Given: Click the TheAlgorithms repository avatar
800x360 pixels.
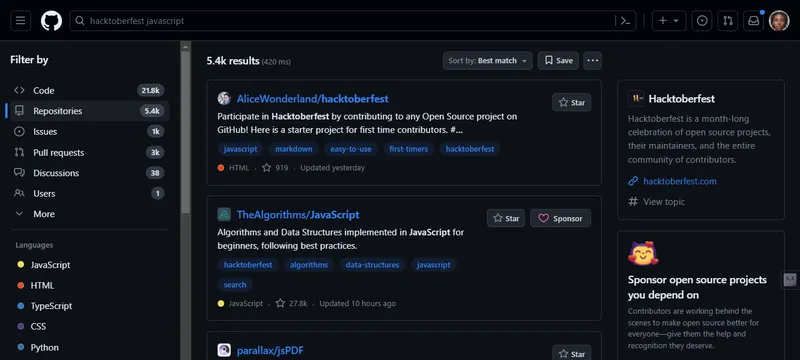Looking at the screenshot, I should 224,215.
